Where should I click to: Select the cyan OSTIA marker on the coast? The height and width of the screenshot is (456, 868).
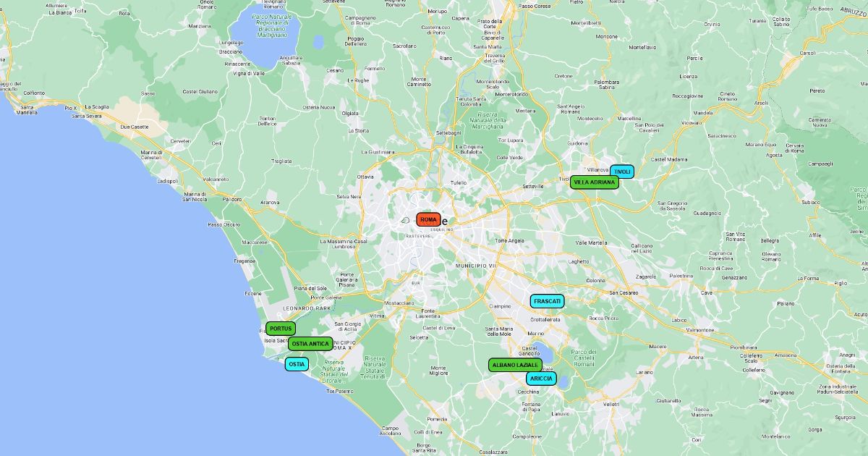click(297, 364)
